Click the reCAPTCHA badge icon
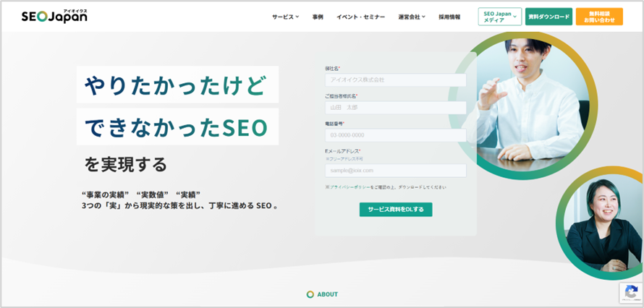The image size is (644, 308). (x=630, y=292)
